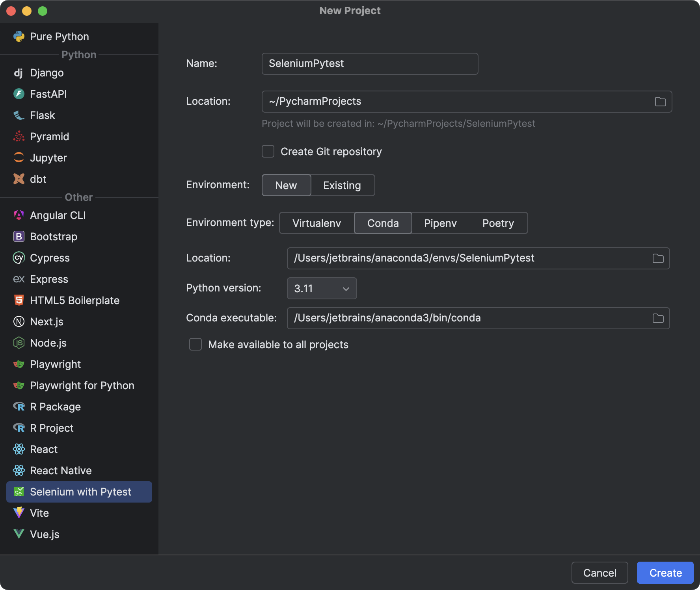Select the FastAPI project type icon
700x590 pixels.
(x=19, y=94)
